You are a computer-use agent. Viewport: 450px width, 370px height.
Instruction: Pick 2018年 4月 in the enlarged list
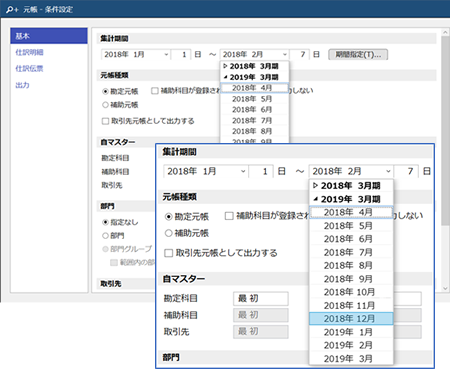point(351,212)
